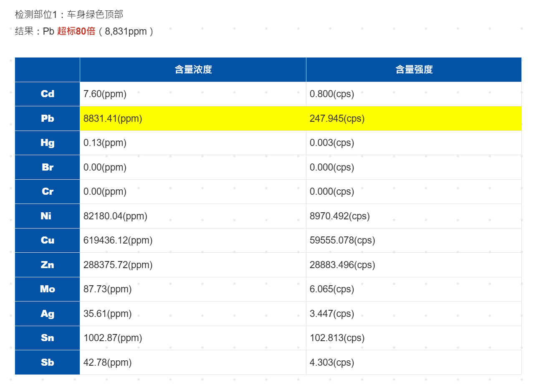The height and width of the screenshot is (392, 536).
Task: Click the 102.813(cps) cell
Action: (414, 338)
